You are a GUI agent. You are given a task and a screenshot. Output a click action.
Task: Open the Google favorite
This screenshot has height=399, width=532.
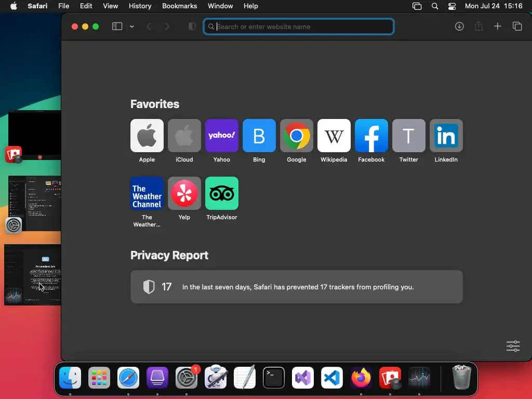click(x=297, y=136)
